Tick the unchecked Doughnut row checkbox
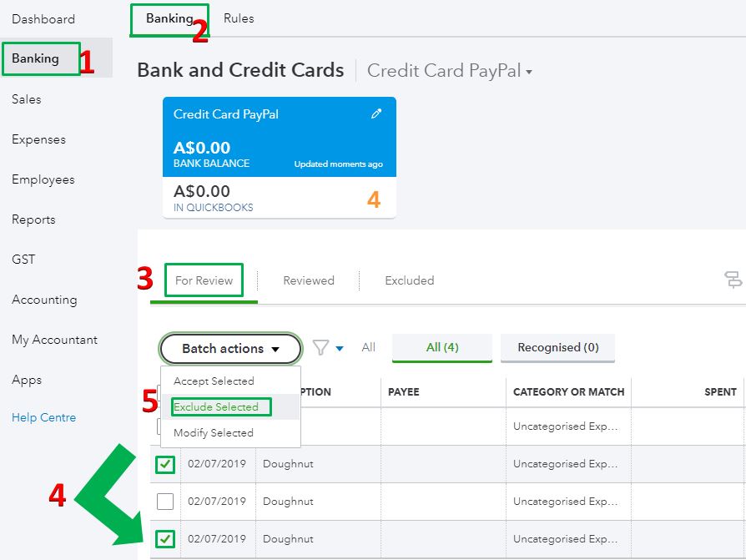This screenshot has height=560, width=746. point(165,501)
